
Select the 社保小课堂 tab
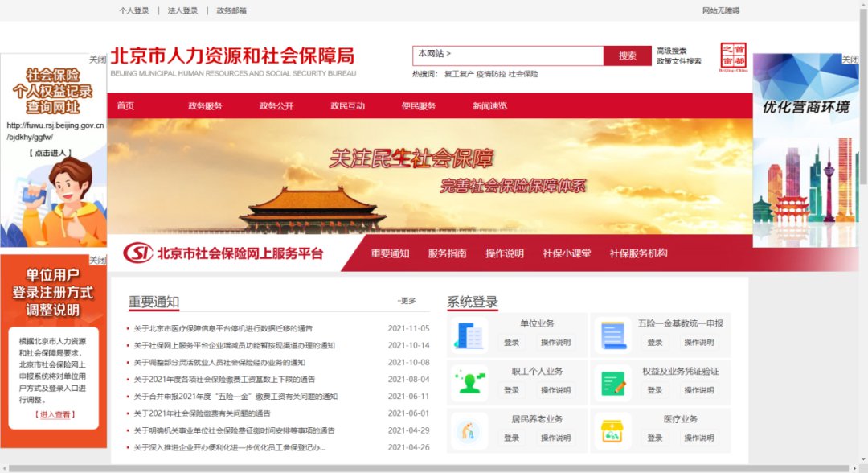coord(567,253)
